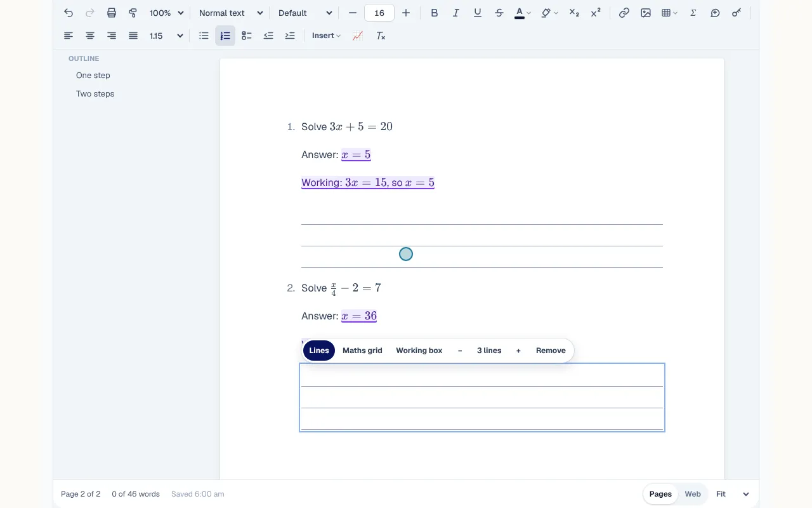Image resolution: width=812 pixels, height=508 pixels.
Task: Insert a checklist
Action: (x=247, y=36)
